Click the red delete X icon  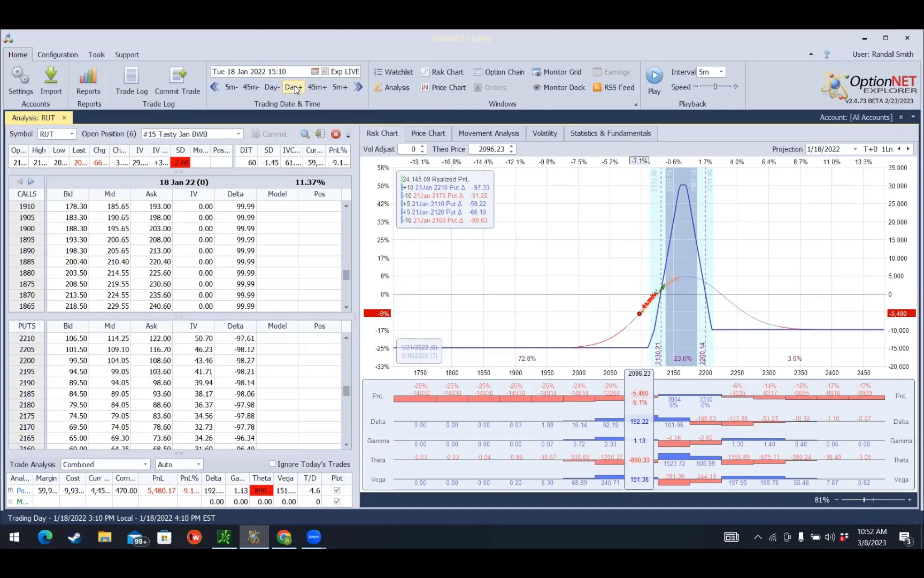[x=336, y=134]
